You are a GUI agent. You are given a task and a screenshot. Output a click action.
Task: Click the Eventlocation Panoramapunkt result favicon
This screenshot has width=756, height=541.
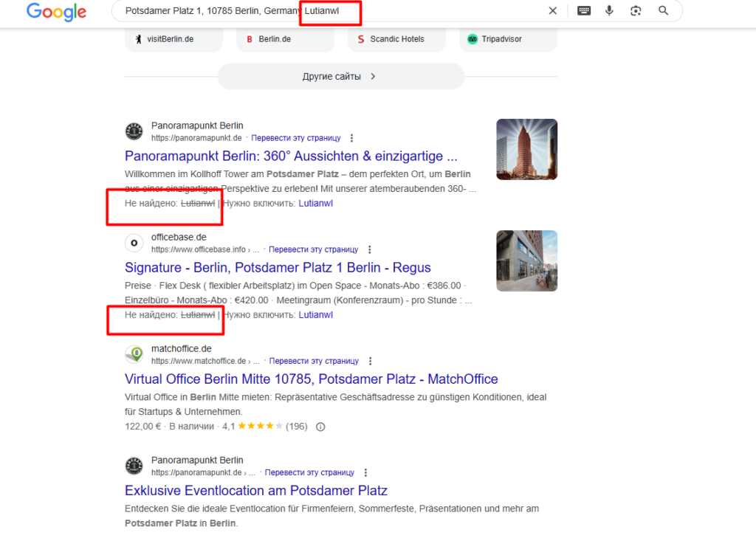(x=134, y=466)
